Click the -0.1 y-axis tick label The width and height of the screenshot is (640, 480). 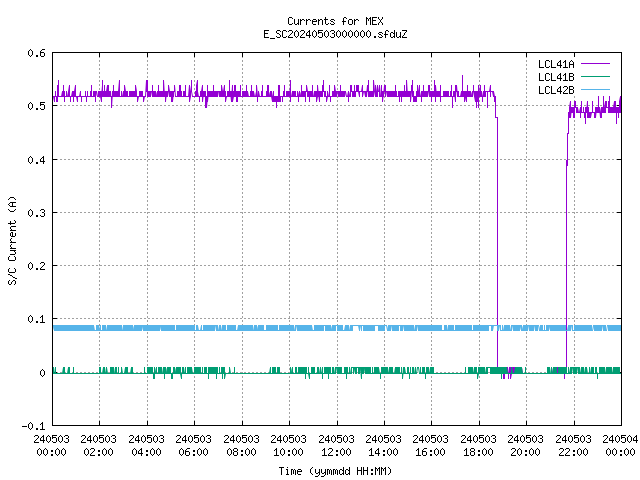(33, 426)
